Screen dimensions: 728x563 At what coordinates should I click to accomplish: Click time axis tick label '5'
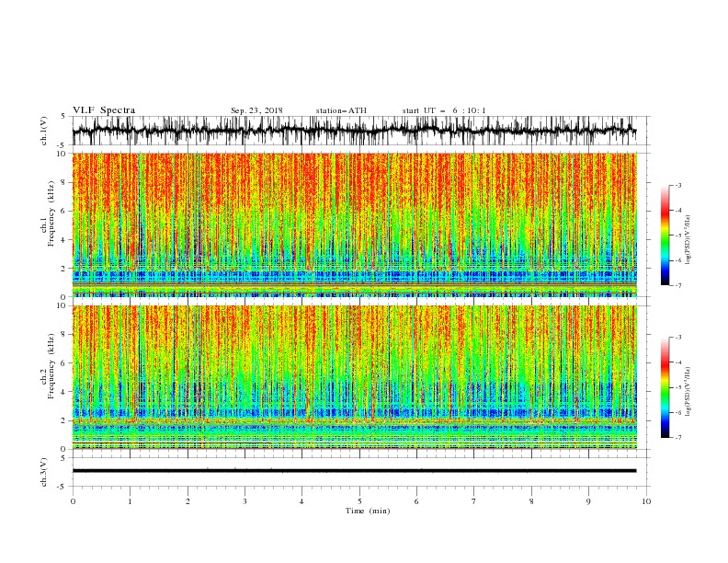click(x=359, y=501)
